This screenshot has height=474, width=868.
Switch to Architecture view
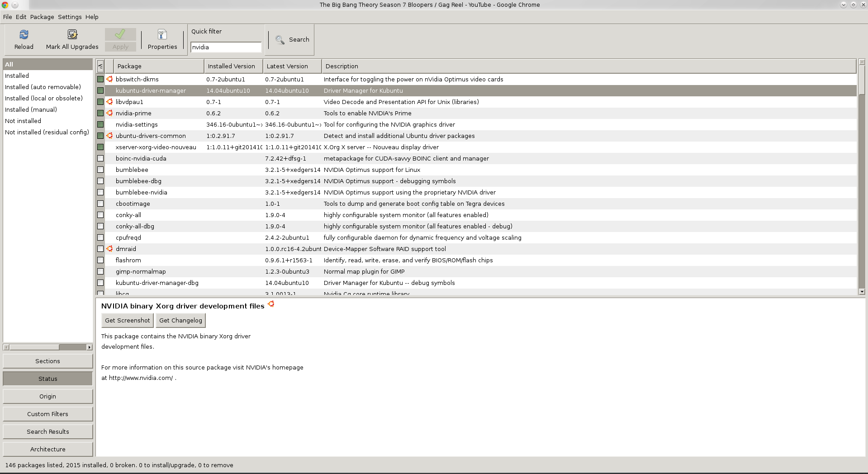coord(48,449)
